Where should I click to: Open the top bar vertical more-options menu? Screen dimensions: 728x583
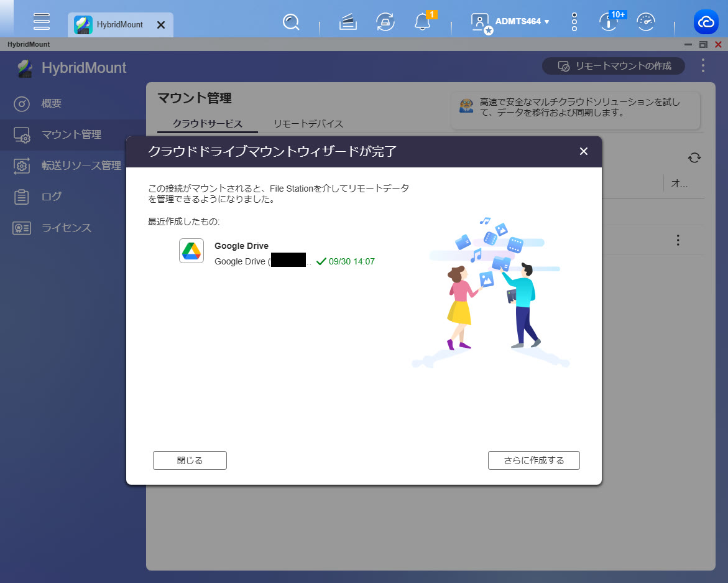[x=574, y=22]
